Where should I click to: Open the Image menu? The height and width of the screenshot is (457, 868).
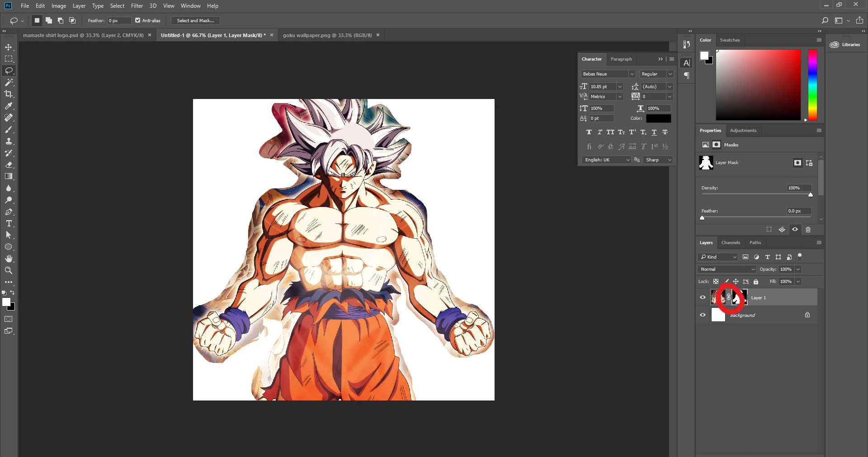pos(59,6)
